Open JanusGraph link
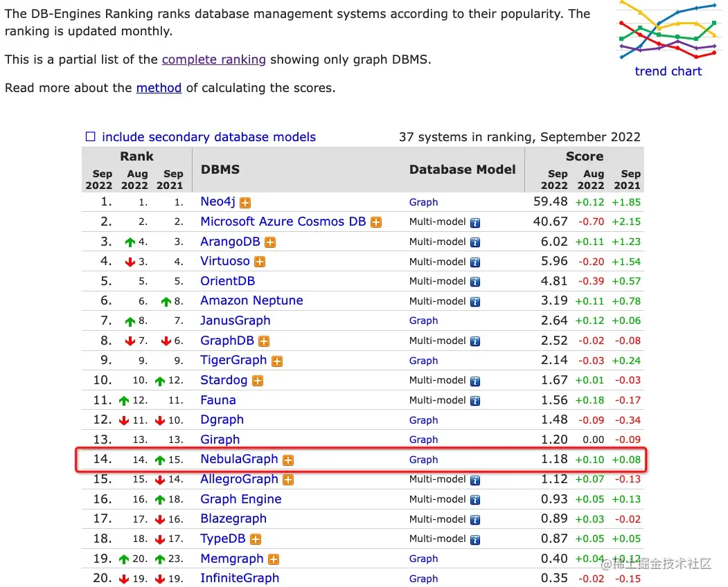Image resolution: width=728 pixels, height=587 pixels. coord(235,320)
